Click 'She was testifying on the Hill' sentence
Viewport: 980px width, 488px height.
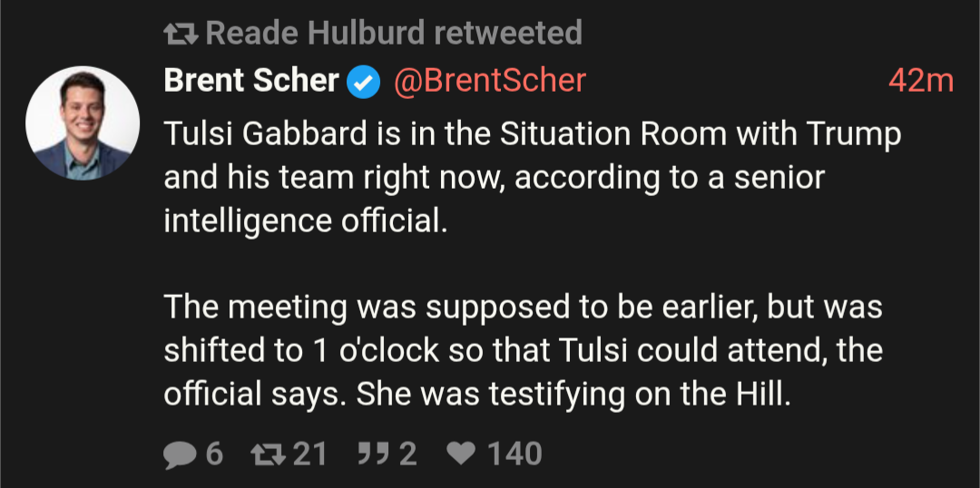point(573,395)
